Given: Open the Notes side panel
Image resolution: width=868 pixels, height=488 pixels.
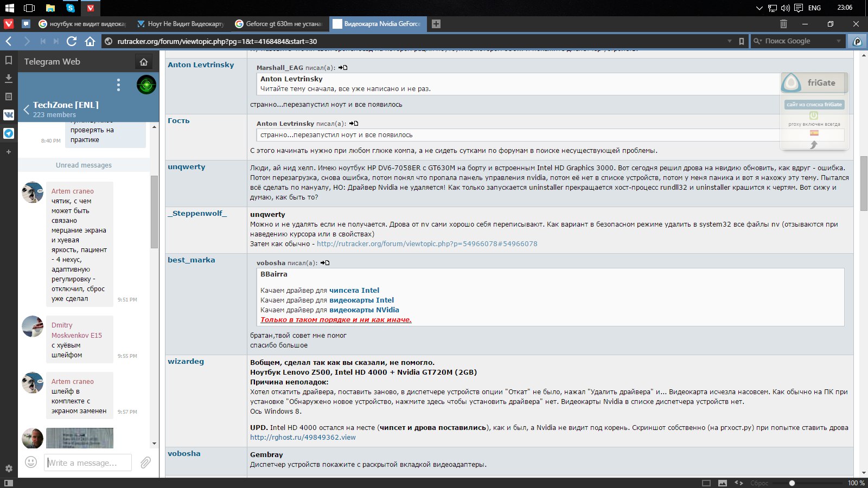Looking at the screenshot, I should tap(9, 97).
